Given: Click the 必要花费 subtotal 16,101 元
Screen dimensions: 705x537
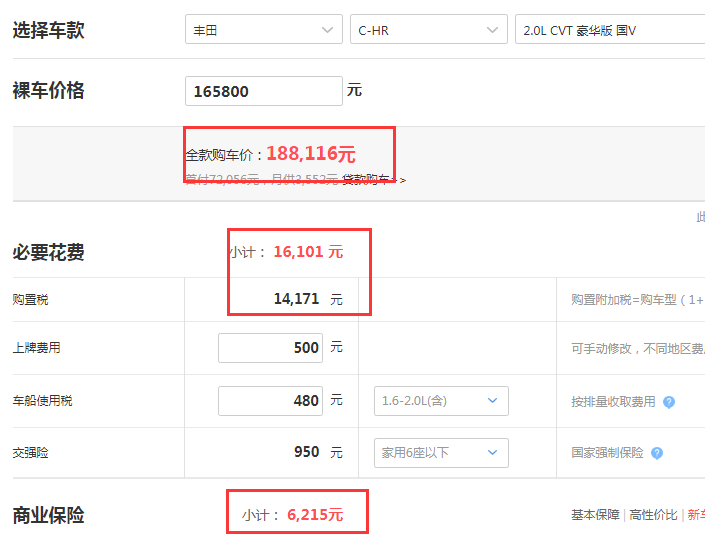Looking at the screenshot, I should (x=286, y=252).
